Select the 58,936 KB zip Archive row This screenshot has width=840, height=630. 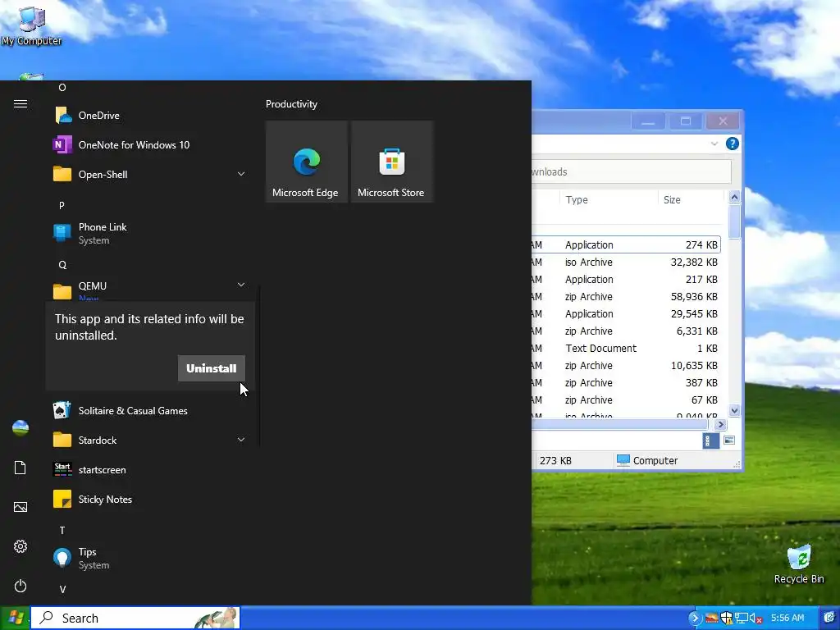coord(626,296)
